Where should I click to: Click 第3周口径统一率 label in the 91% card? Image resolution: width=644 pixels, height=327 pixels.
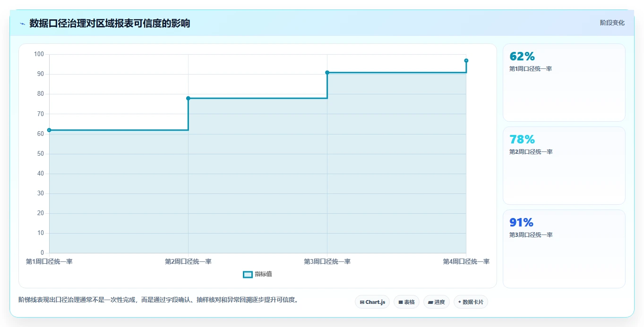[531, 235]
